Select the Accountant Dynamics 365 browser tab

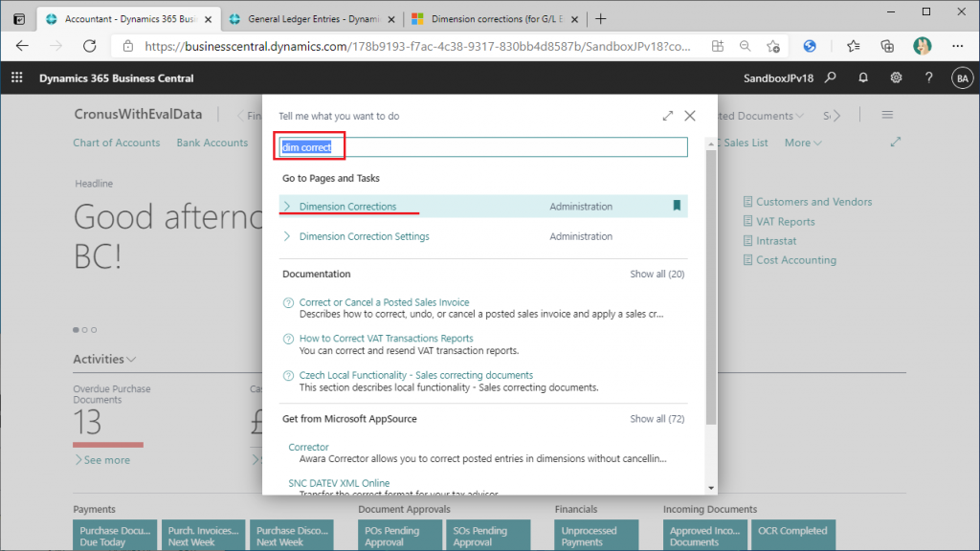click(x=129, y=19)
